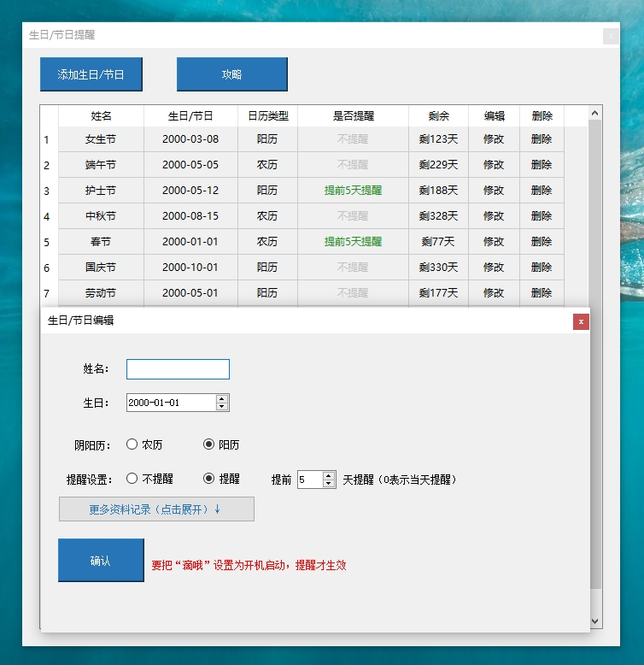Click 修改 for 春节 row
This screenshot has width=644, height=665.
(x=494, y=242)
